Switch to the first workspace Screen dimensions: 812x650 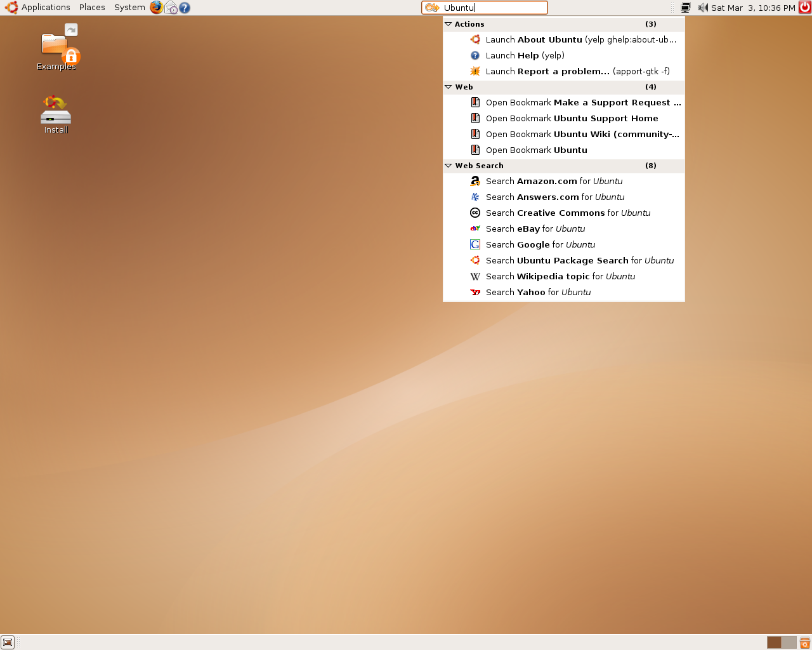pyautogui.click(x=774, y=642)
